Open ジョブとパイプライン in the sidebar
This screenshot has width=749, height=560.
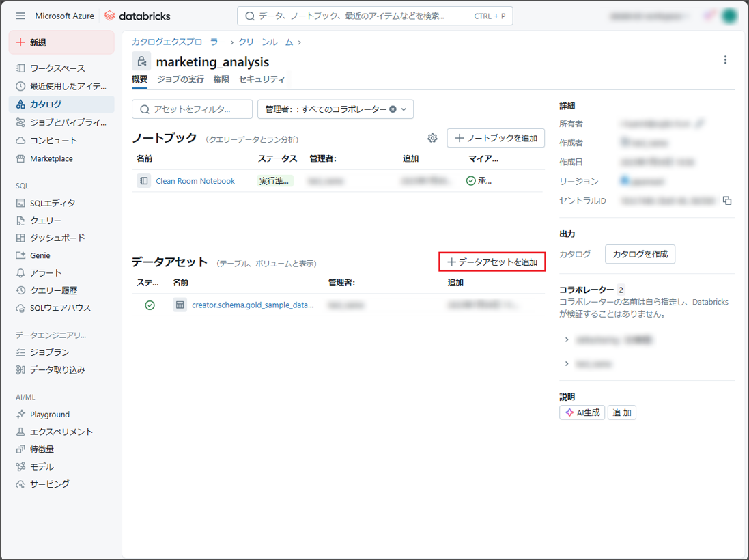click(61, 122)
